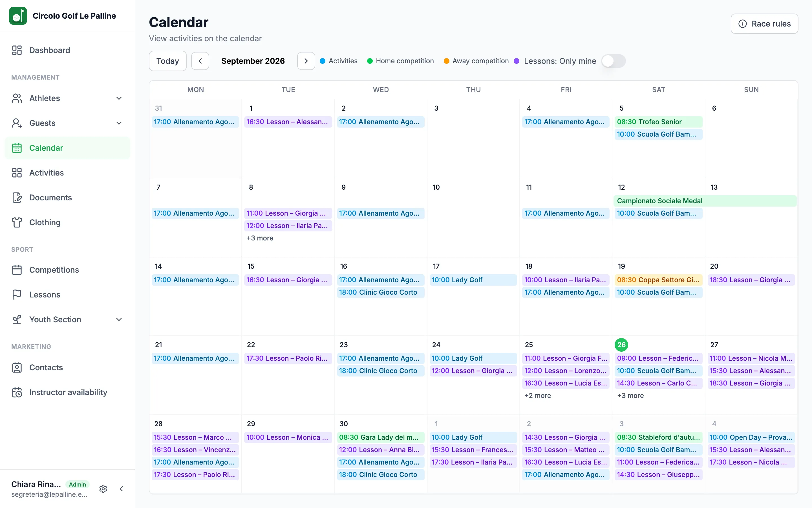
Task: Open Campionato Sociale Medal event
Action: (705, 201)
